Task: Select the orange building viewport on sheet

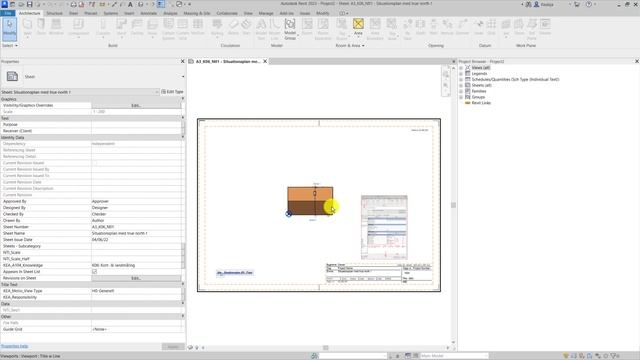Action: click(x=310, y=200)
